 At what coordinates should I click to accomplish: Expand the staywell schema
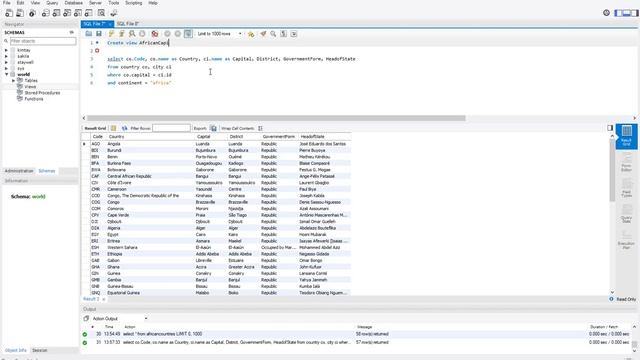click(x=6, y=62)
